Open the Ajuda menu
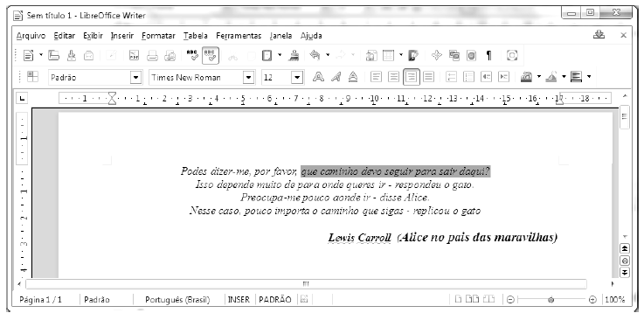 pyautogui.click(x=311, y=36)
